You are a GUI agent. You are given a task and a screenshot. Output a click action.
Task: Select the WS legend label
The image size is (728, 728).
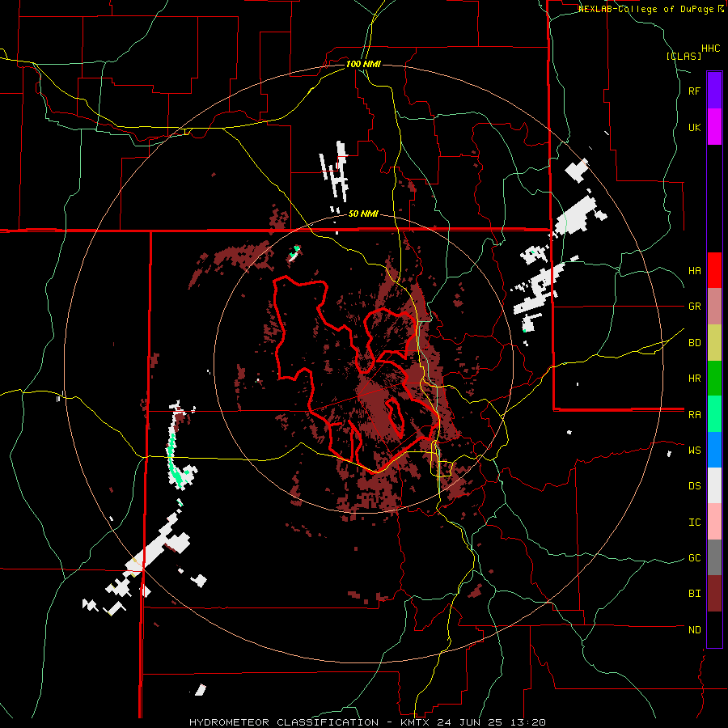(x=695, y=451)
